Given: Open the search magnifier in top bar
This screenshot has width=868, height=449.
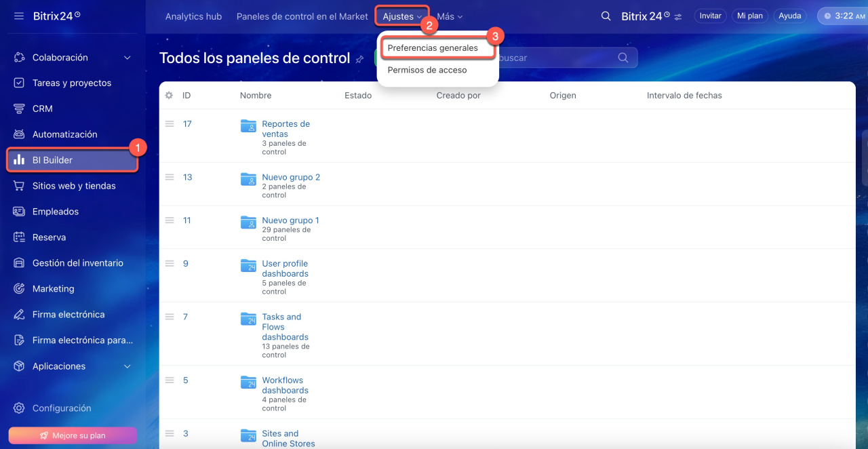Looking at the screenshot, I should point(606,16).
